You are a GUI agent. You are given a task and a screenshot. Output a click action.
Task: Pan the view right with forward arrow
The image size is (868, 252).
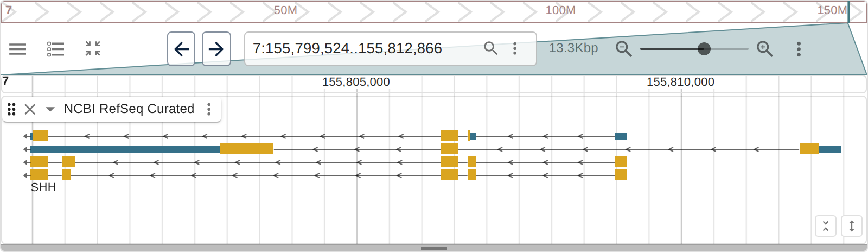(x=216, y=49)
